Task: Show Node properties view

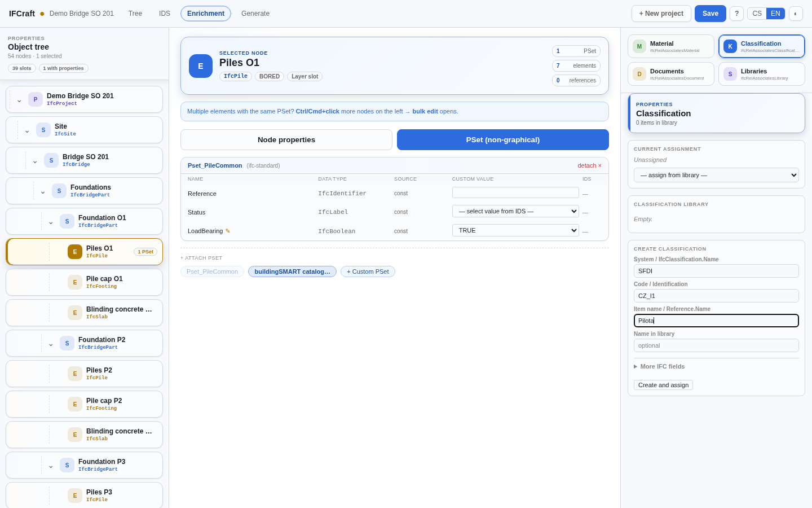Action: pos(286,140)
